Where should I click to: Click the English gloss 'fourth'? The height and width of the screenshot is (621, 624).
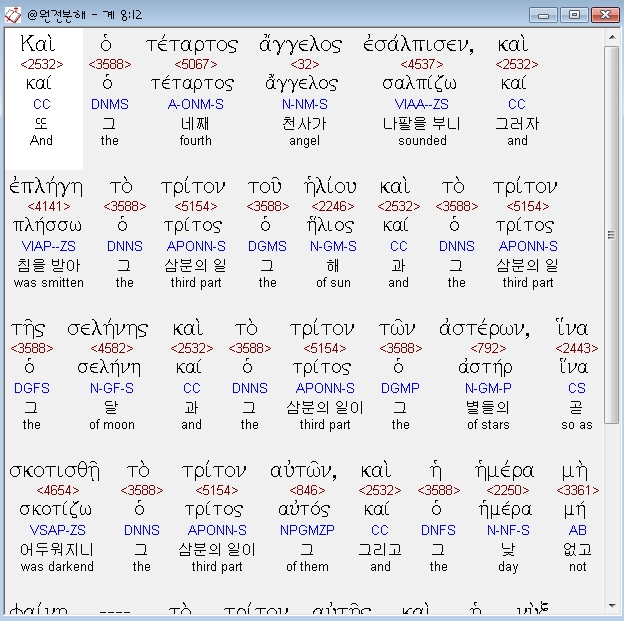195,141
